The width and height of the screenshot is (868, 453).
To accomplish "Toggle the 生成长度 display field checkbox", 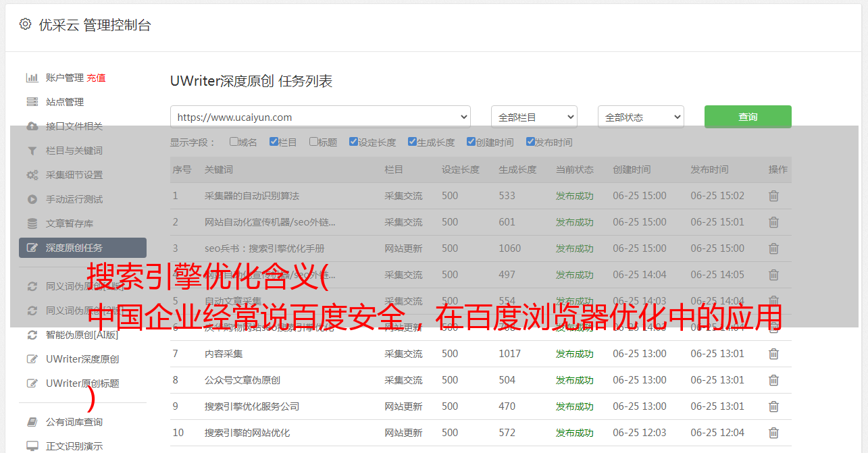I will point(412,142).
